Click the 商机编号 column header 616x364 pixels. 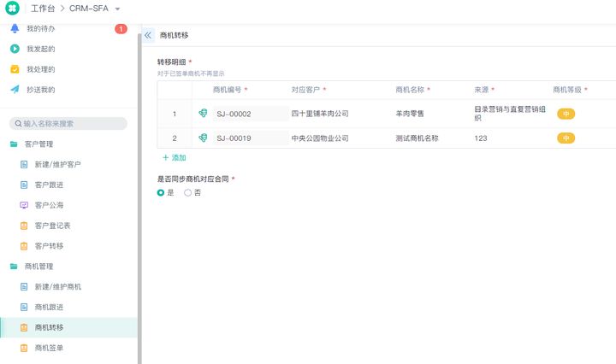click(x=227, y=90)
